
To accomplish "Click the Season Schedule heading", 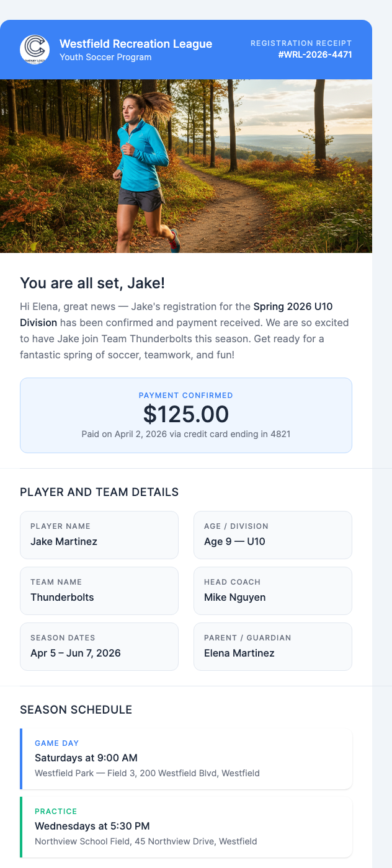I will tap(76, 710).
